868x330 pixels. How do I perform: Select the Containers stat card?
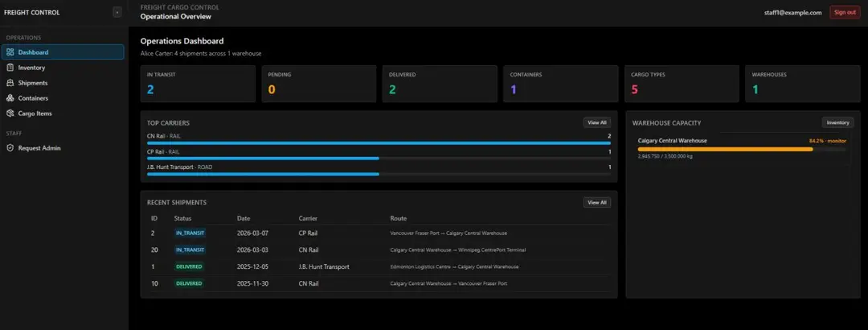pyautogui.click(x=561, y=84)
